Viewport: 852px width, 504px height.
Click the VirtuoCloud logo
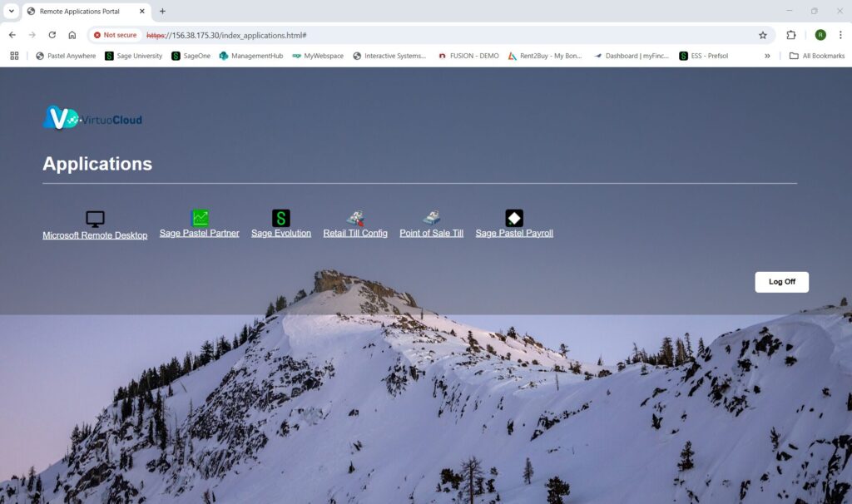[x=92, y=118]
